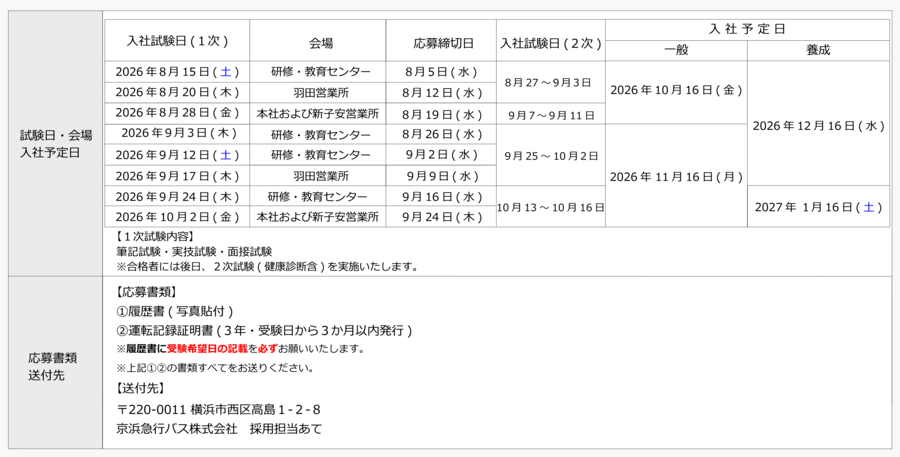Screen dimensions: 900x457
Task: Click the 入社予定日 header cell
Action: [747, 30]
